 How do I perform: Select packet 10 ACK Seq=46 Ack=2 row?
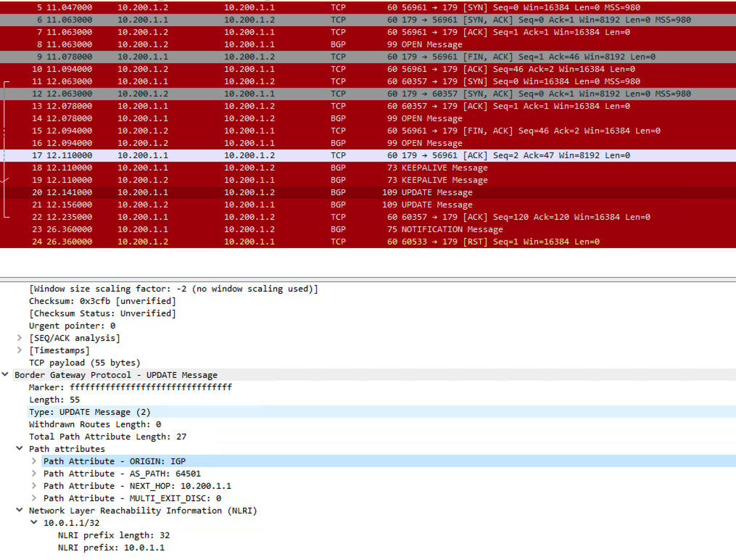point(368,69)
